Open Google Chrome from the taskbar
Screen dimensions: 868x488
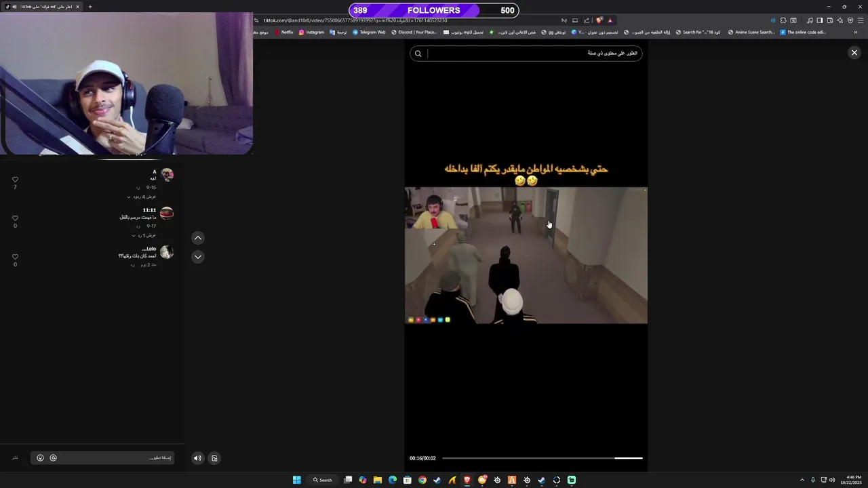[422, 480]
